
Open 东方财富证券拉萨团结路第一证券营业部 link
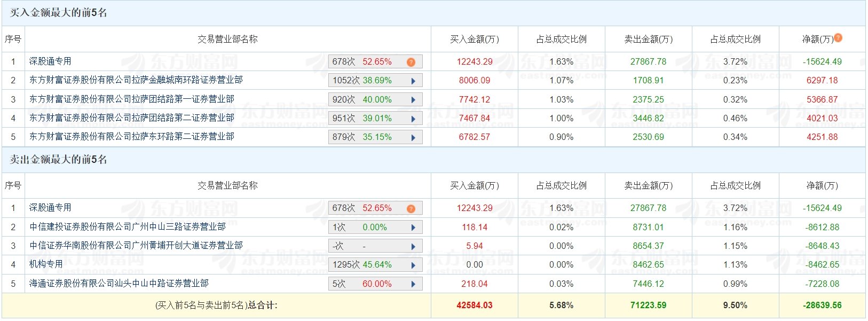coord(132,99)
